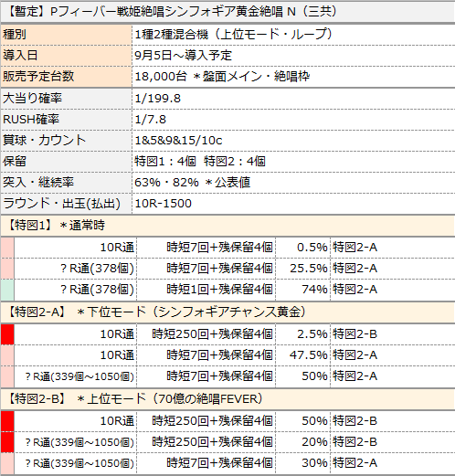
Task: Click '50%' in the 特図2-A section
Action: 314,376
